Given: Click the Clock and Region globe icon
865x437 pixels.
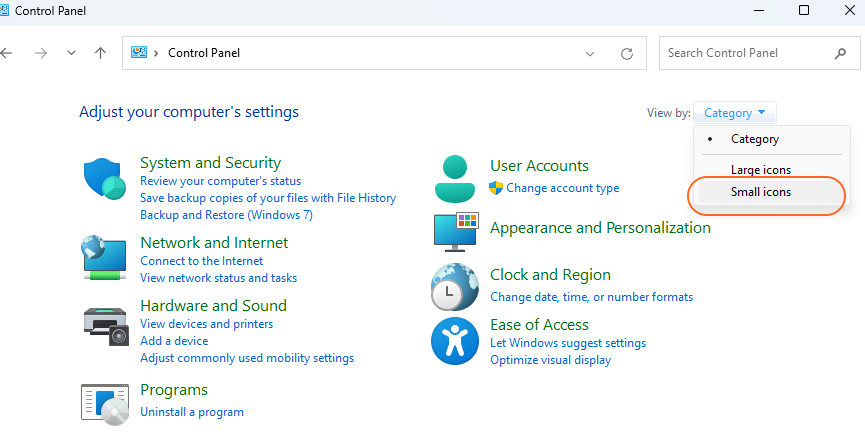Looking at the screenshot, I should [x=455, y=287].
